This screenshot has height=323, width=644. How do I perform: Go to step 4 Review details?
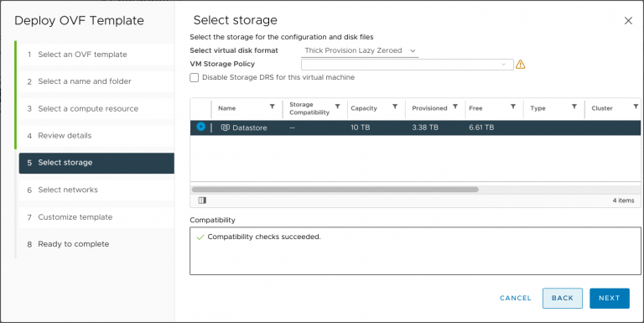96,136
